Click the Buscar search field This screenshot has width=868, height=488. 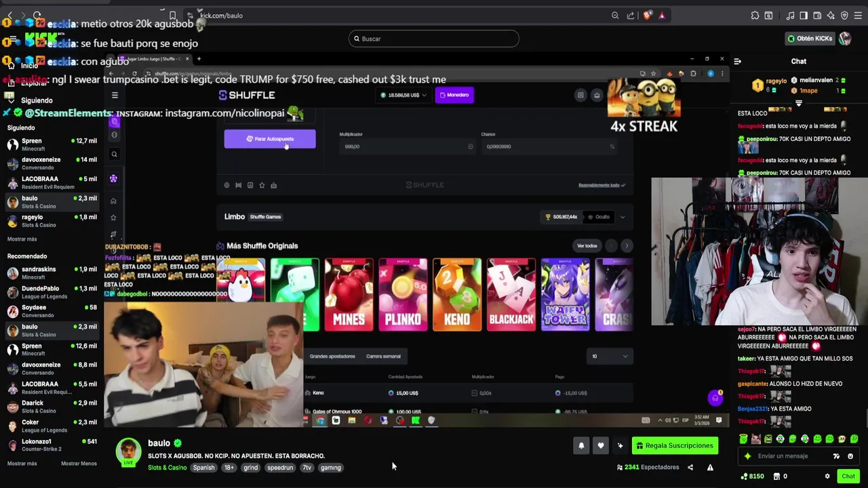(x=434, y=39)
